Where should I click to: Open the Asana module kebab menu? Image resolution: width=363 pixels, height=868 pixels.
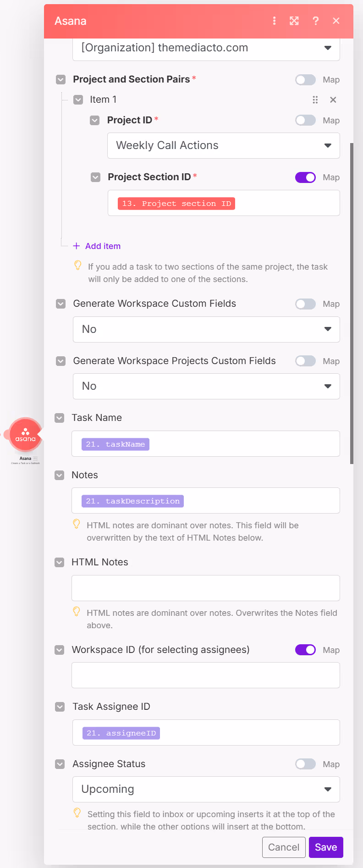coord(274,21)
